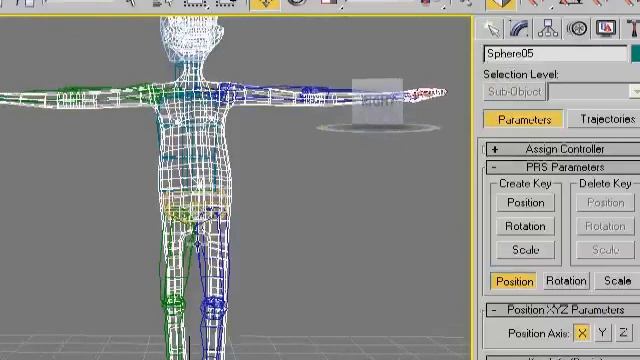The height and width of the screenshot is (360, 640).
Task: Click the ViewCube RIGHT face in viewport
Action: pos(378,101)
